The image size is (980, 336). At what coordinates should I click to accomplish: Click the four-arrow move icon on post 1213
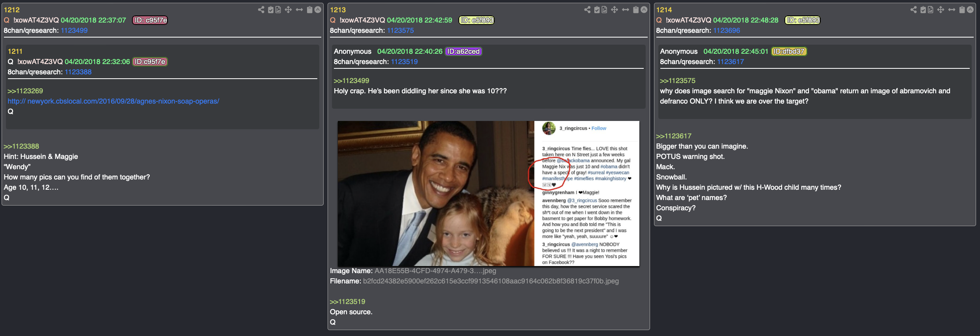[614, 9]
